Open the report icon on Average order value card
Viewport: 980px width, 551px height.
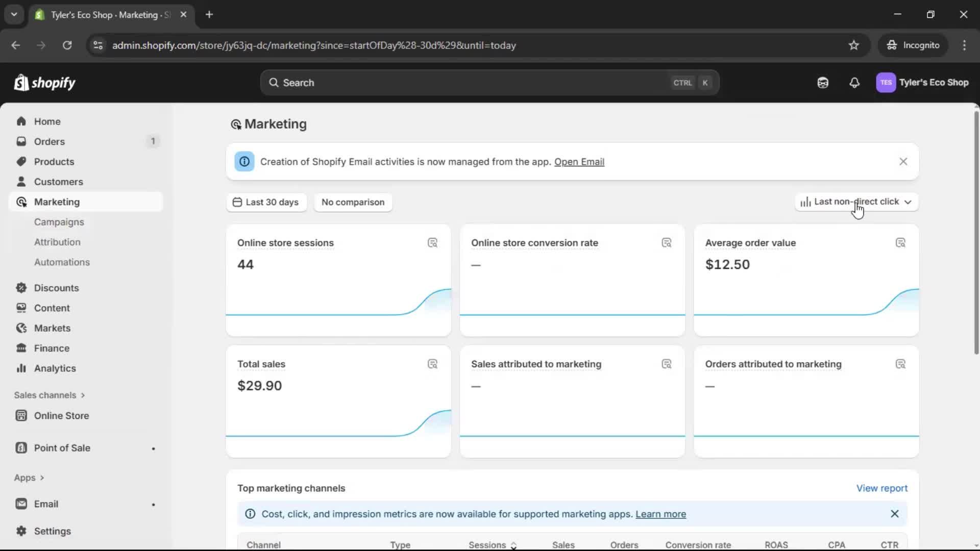tap(901, 242)
